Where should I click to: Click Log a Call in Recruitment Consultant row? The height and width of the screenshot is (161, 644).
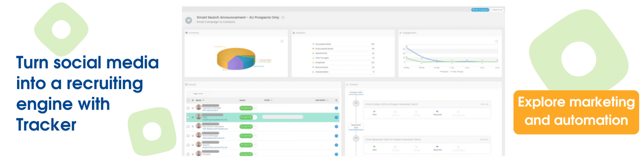click(246, 126)
